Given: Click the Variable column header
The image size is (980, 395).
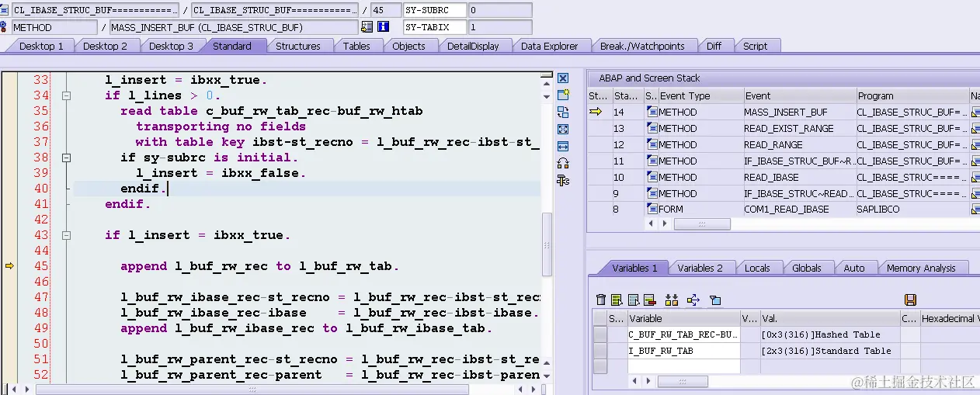Looking at the screenshot, I should pyautogui.click(x=683, y=318).
